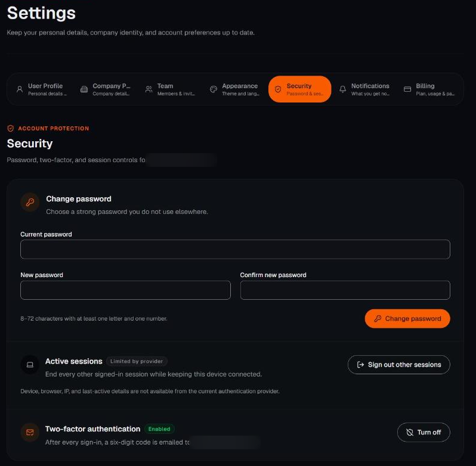Click the Notifications bell icon

[x=343, y=89]
